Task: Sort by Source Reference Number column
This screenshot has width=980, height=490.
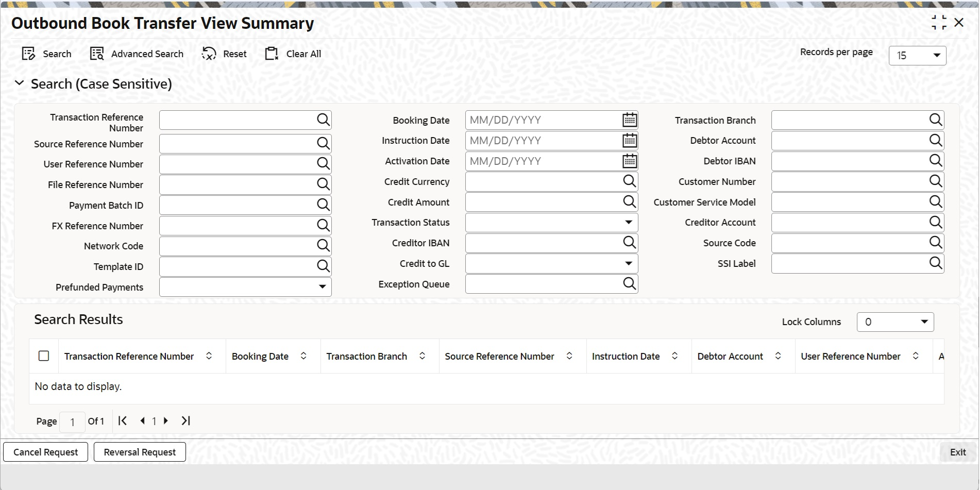Action: click(569, 356)
